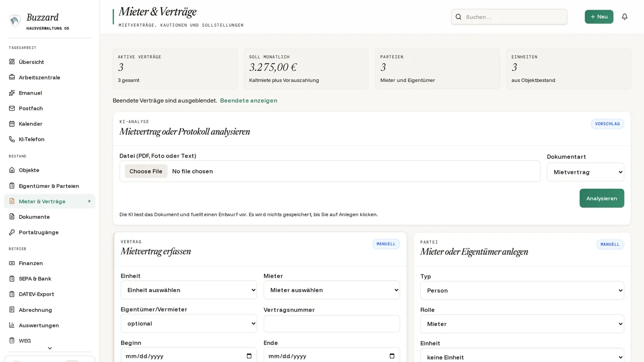Viewport: 644px width, 362px height.
Task: Open the SEPA & Bank icon
Action: click(x=12, y=279)
